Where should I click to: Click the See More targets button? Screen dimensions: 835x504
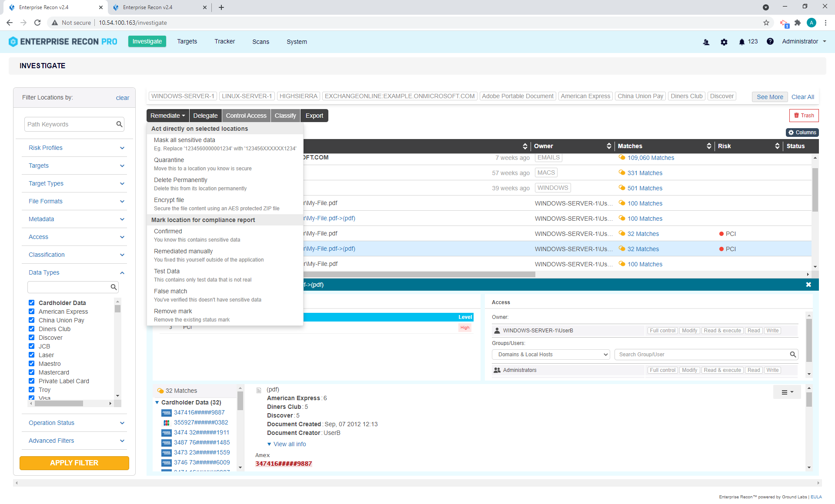point(769,96)
